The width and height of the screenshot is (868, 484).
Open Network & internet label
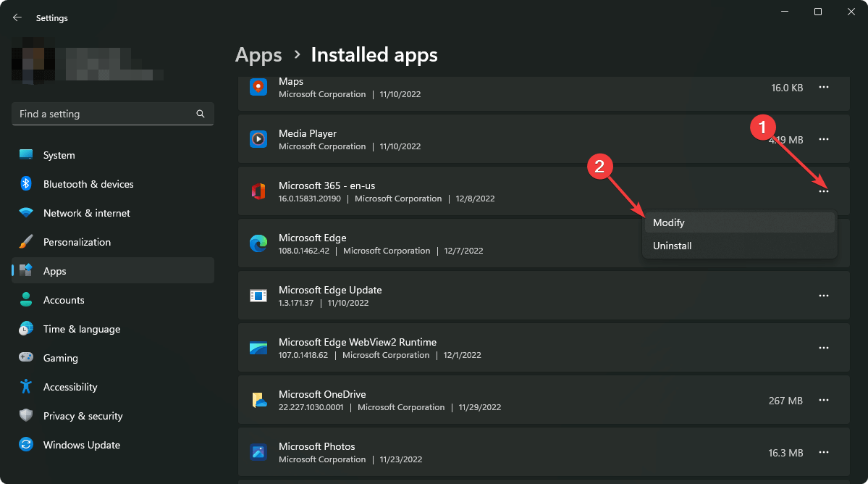point(87,213)
